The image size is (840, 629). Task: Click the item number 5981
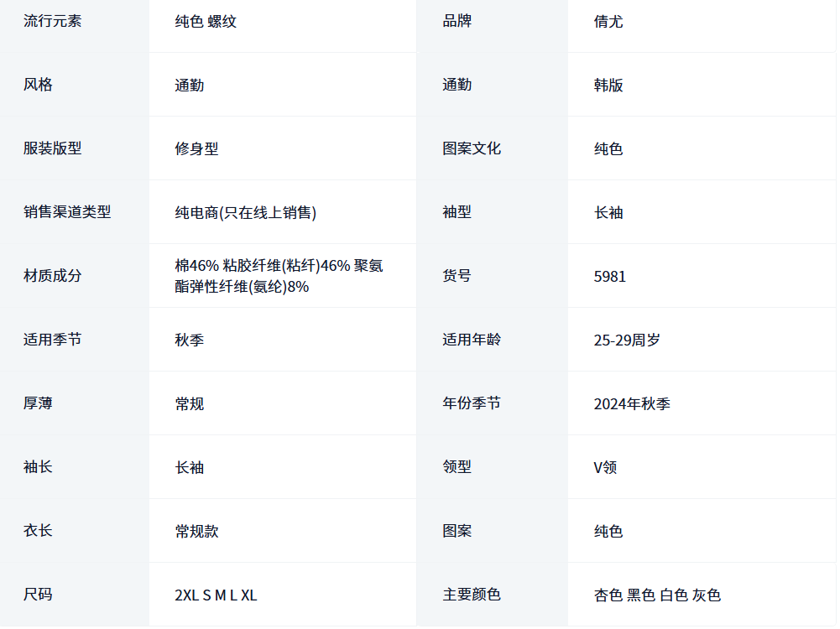pyautogui.click(x=610, y=277)
